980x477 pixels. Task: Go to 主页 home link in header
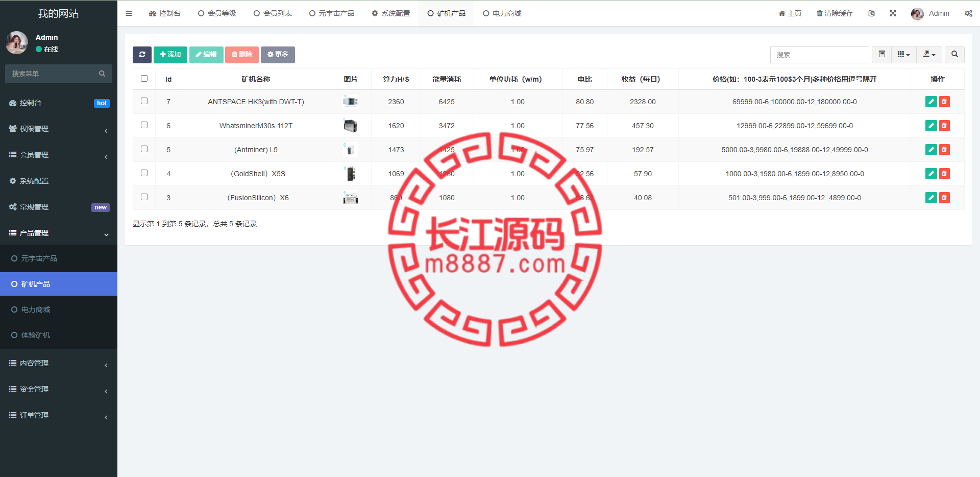790,13
